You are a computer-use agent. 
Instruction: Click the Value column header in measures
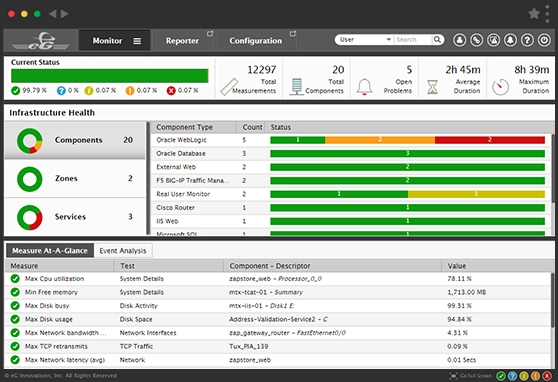[457, 266]
